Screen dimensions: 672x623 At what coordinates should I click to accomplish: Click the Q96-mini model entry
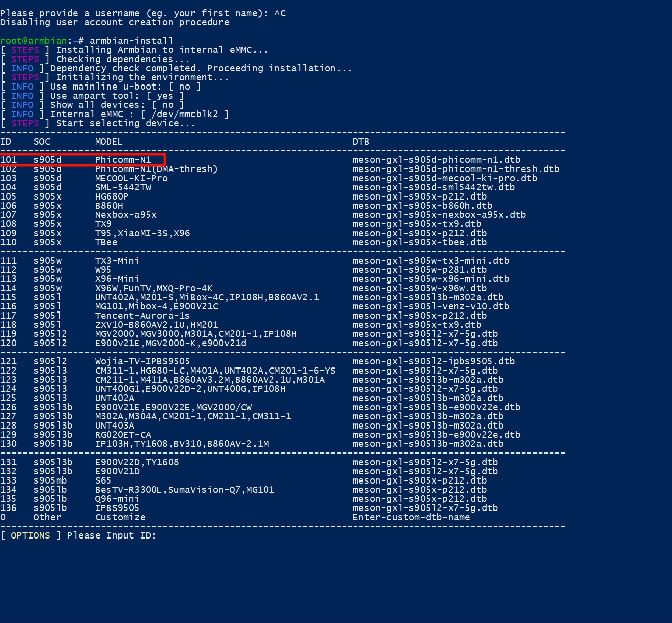[117, 499]
